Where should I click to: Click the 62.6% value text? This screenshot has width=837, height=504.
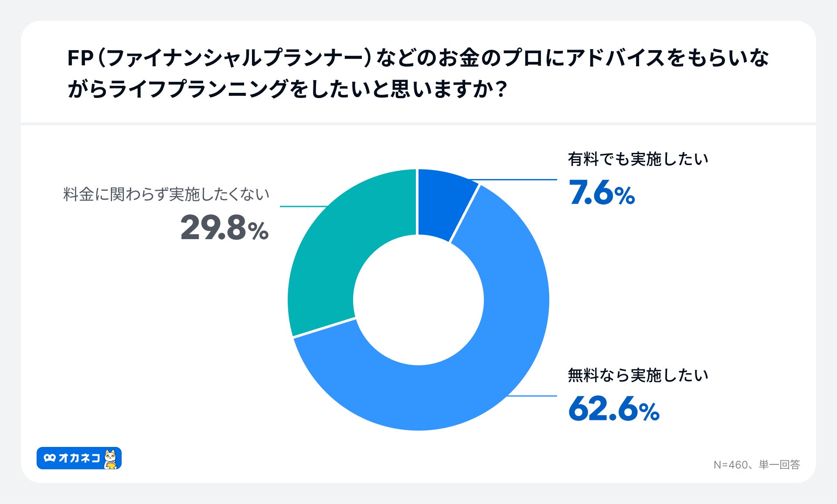(x=613, y=409)
